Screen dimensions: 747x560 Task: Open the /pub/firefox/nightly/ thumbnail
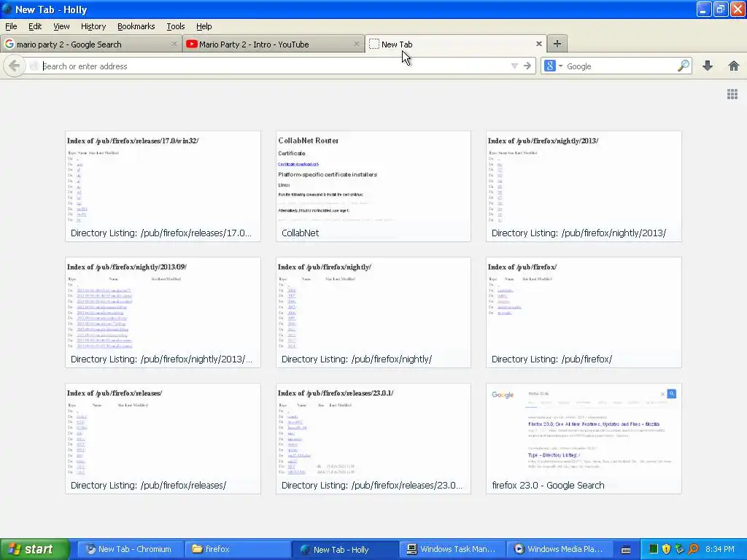(x=373, y=312)
